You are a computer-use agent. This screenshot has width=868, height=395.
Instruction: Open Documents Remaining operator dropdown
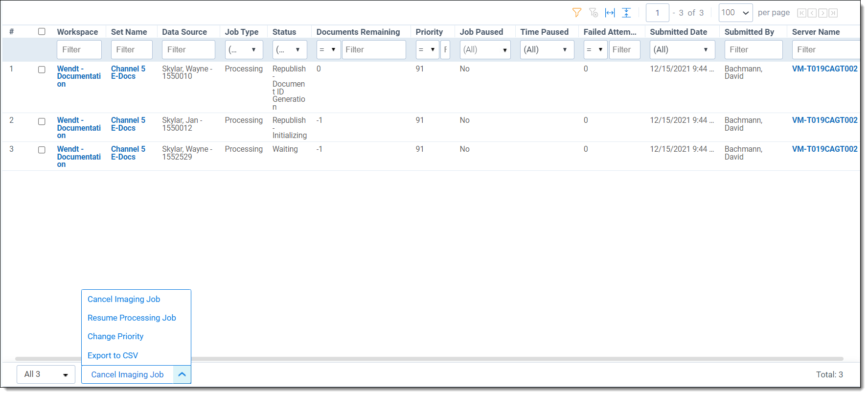pos(328,49)
